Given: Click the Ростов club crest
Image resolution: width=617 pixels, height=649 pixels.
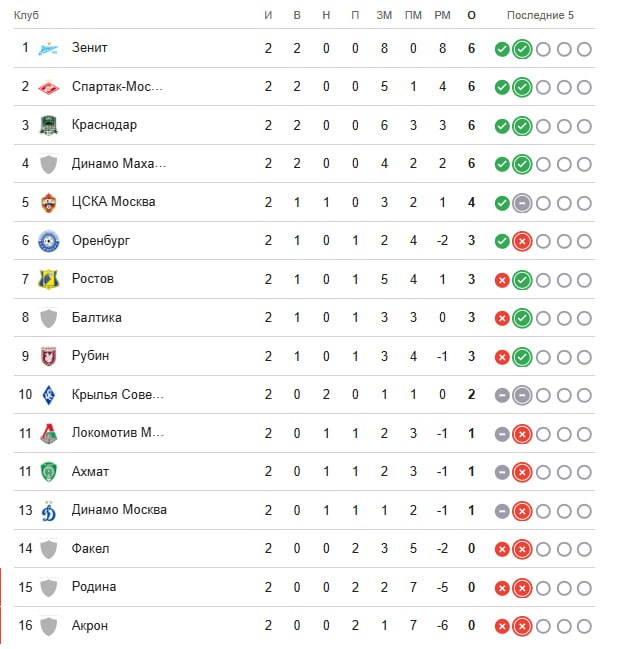Looking at the screenshot, I should tap(48, 279).
